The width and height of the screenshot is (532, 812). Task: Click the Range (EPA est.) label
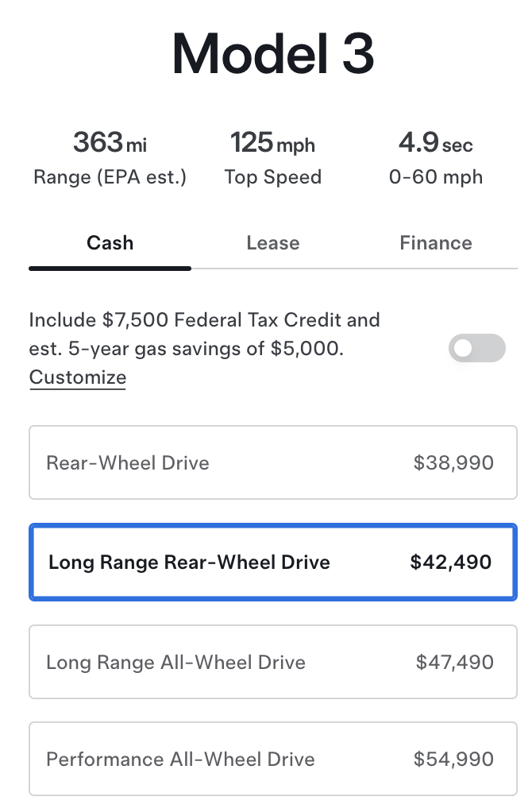pos(110,177)
